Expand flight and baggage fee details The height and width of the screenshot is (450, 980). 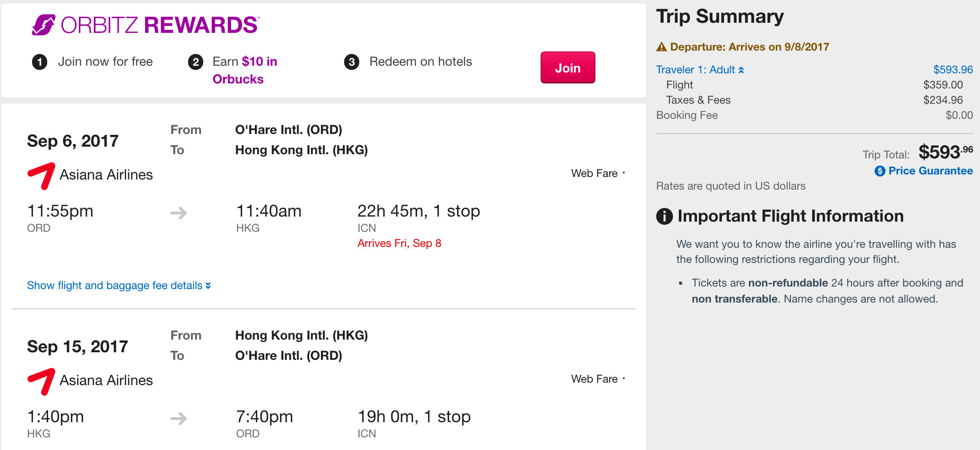point(118,286)
